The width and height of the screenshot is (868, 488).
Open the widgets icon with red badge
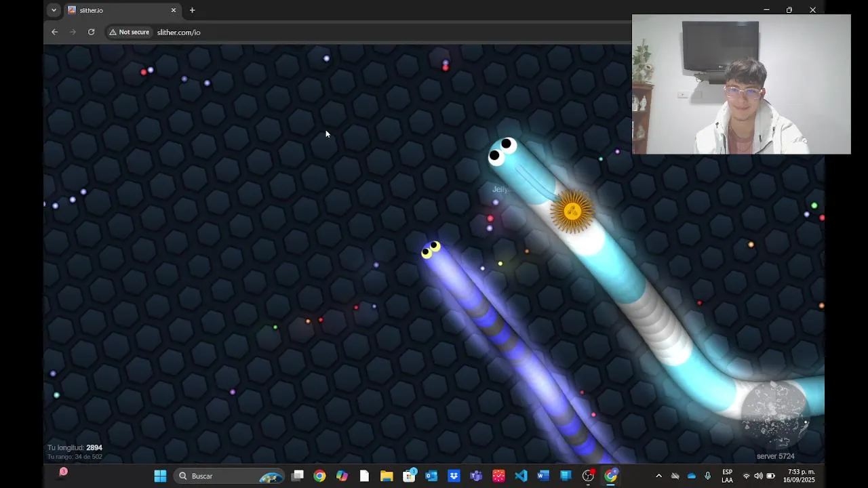point(63,472)
